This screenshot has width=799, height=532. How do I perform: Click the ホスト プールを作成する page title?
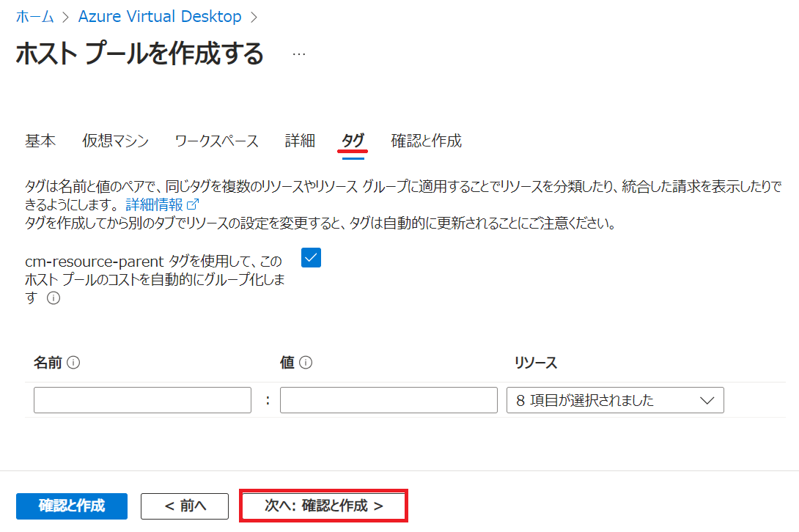click(140, 54)
